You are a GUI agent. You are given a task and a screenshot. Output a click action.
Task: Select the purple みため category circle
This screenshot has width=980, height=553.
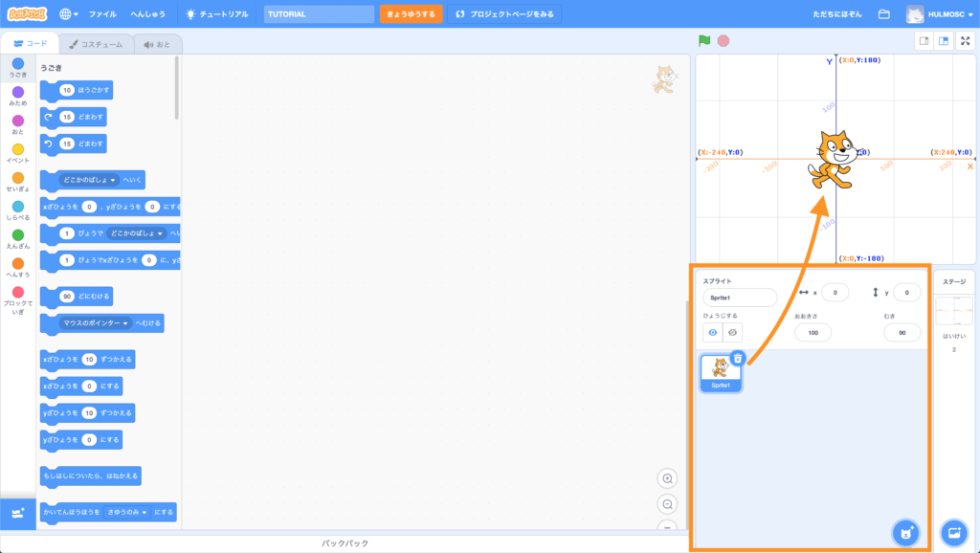[18, 92]
